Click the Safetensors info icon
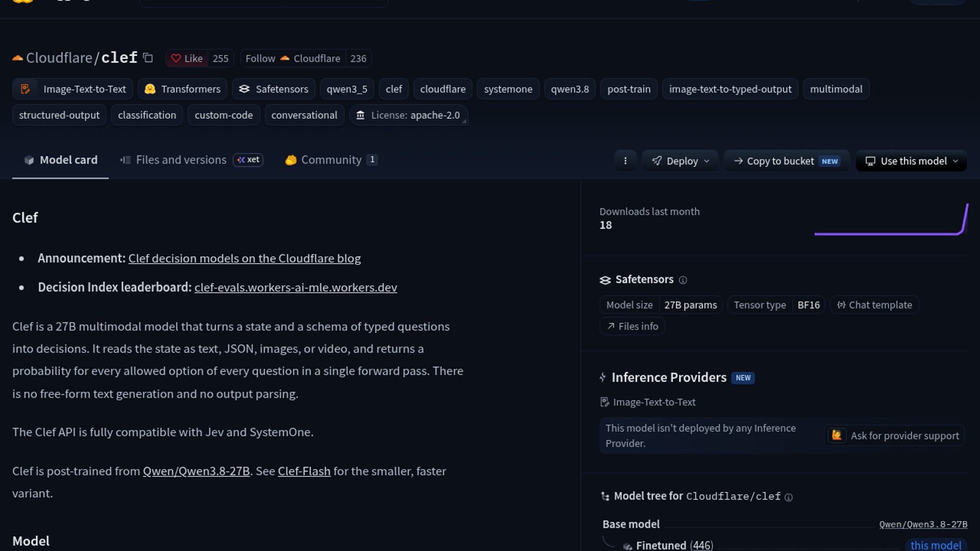980x551 pixels. coord(683,280)
